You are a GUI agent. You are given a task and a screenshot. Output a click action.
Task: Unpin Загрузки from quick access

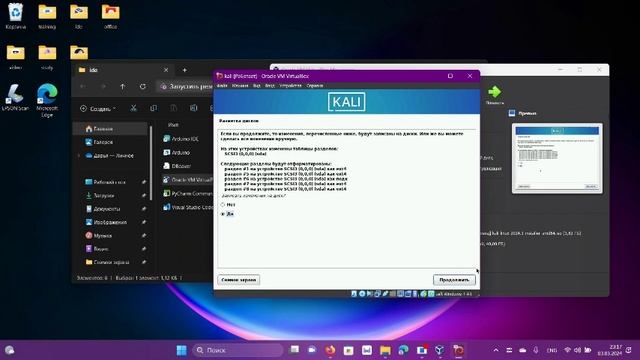click(144, 196)
